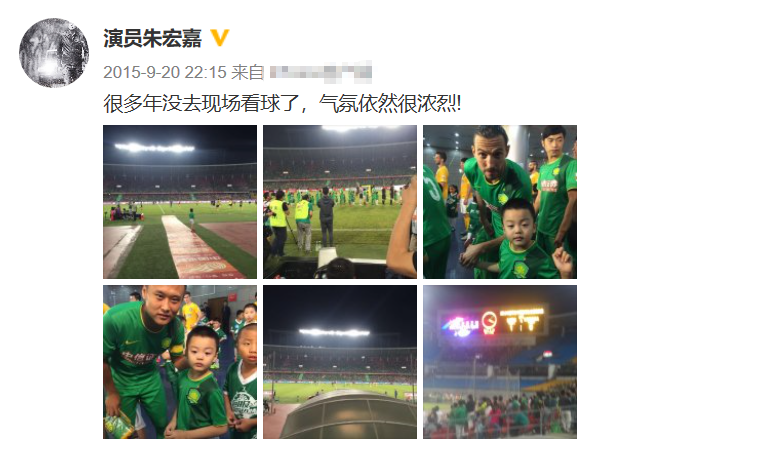This screenshot has width=777, height=450.
Task: Open the photo showing the dugout roof
Action: click(340, 362)
